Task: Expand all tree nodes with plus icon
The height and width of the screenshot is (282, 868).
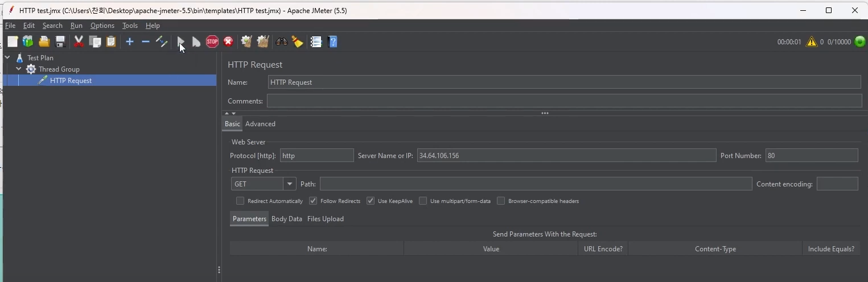Action: click(x=130, y=42)
